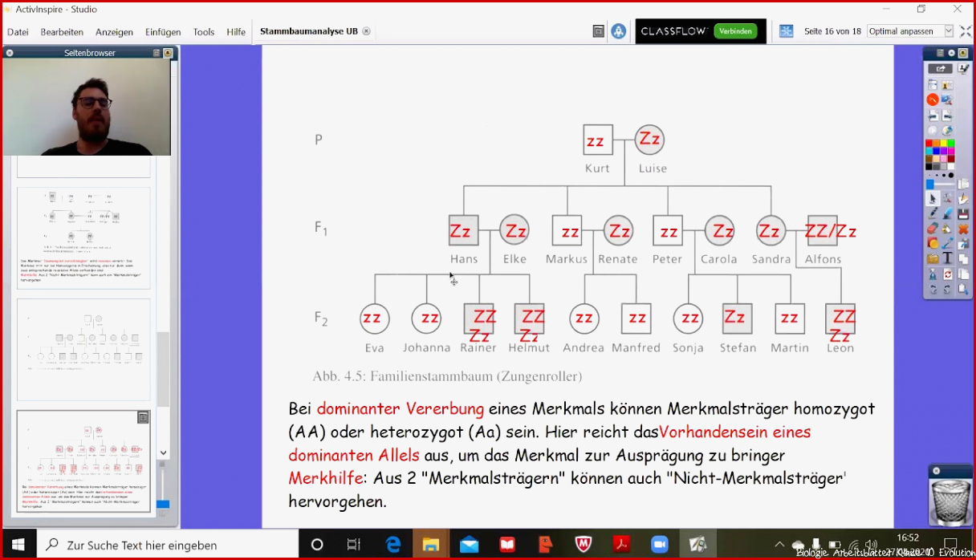Close the Stammbaumanalyse UB flipchart tab
The height and width of the screenshot is (560, 976).
click(367, 31)
